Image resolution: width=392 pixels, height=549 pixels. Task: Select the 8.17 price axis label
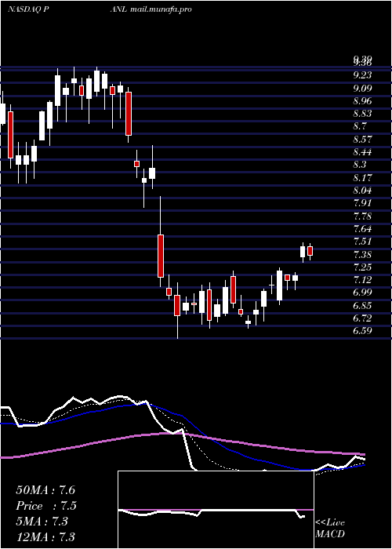pos(362,177)
